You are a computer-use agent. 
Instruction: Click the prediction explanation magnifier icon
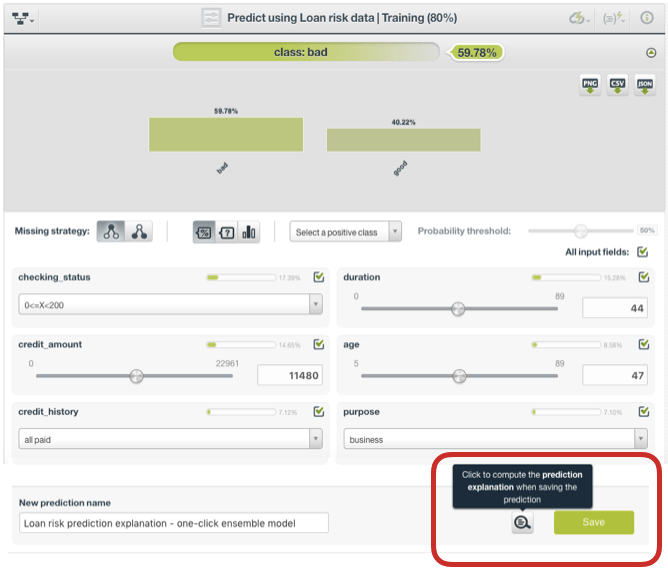[x=522, y=522]
